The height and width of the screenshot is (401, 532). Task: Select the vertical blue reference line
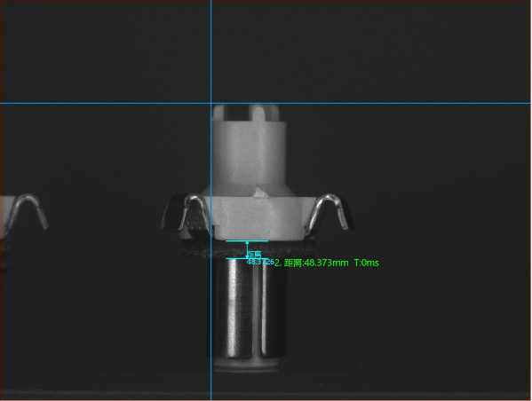click(x=211, y=200)
